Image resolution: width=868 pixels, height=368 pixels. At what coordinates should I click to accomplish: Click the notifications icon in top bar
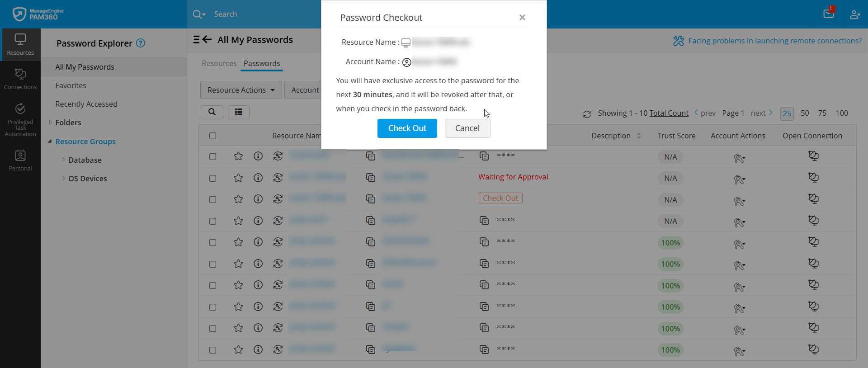(829, 14)
